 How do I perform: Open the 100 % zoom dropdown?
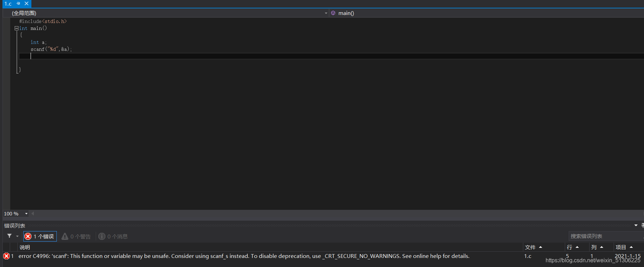(26, 214)
